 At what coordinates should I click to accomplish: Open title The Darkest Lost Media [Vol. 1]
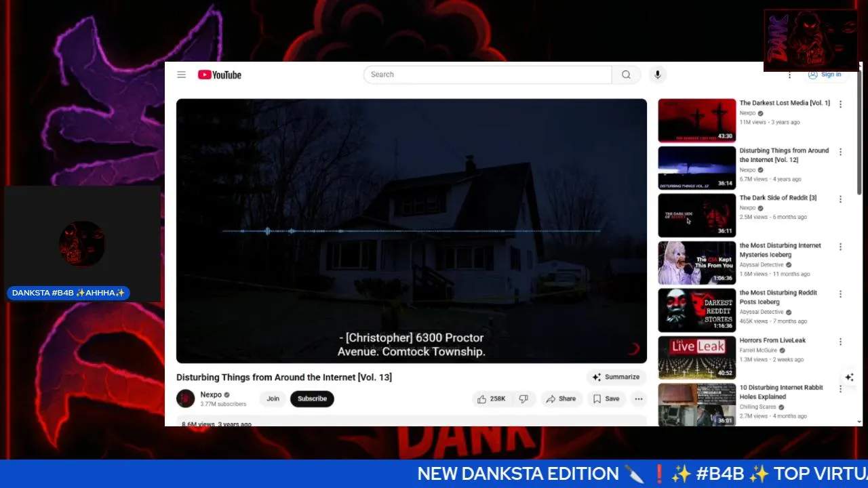click(785, 103)
